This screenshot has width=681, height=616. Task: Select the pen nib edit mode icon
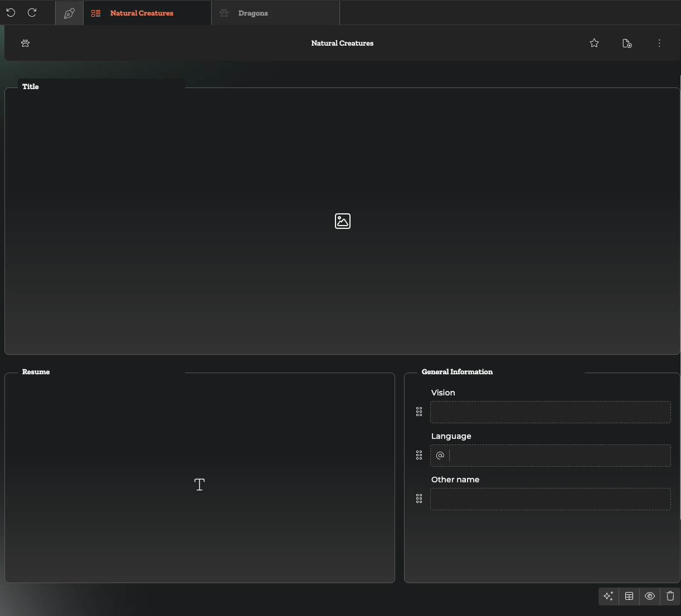coord(69,13)
